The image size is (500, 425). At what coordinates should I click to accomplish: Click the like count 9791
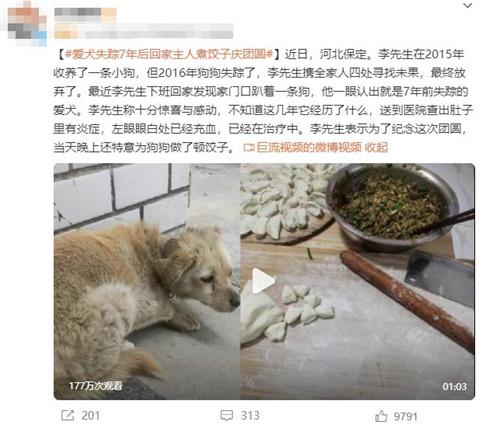pyautogui.click(x=405, y=416)
